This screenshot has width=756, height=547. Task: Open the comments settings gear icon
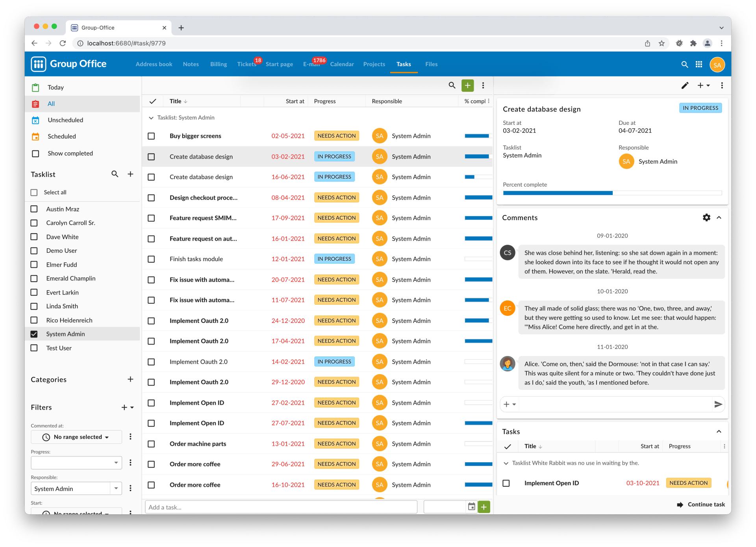click(x=706, y=217)
